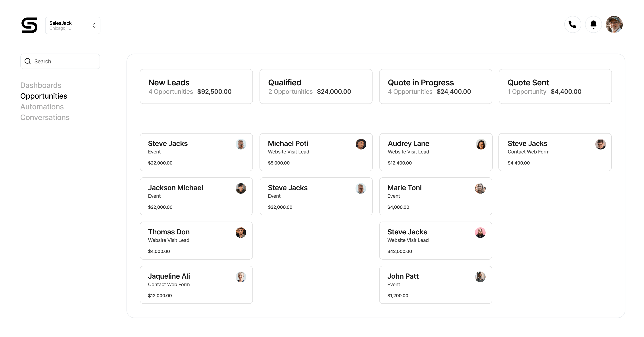The width and height of the screenshot is (644, 337).
Task: Click the phone call icon
Action: [x=573, y=25]
